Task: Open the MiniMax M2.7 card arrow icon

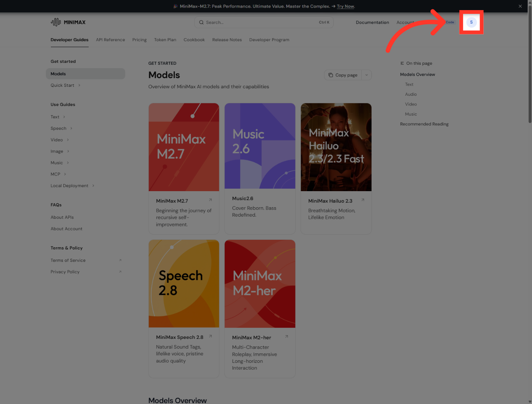Action: [210, 200]
